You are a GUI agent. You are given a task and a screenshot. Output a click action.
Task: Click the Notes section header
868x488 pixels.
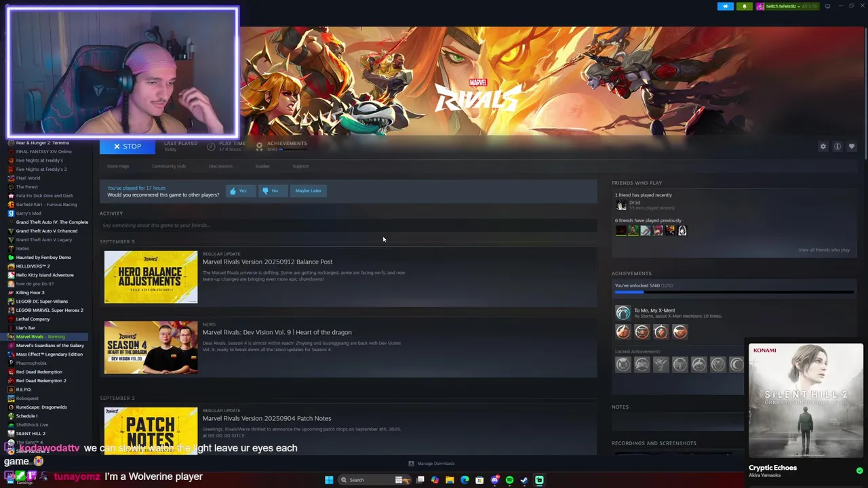[x=620, y=407]
